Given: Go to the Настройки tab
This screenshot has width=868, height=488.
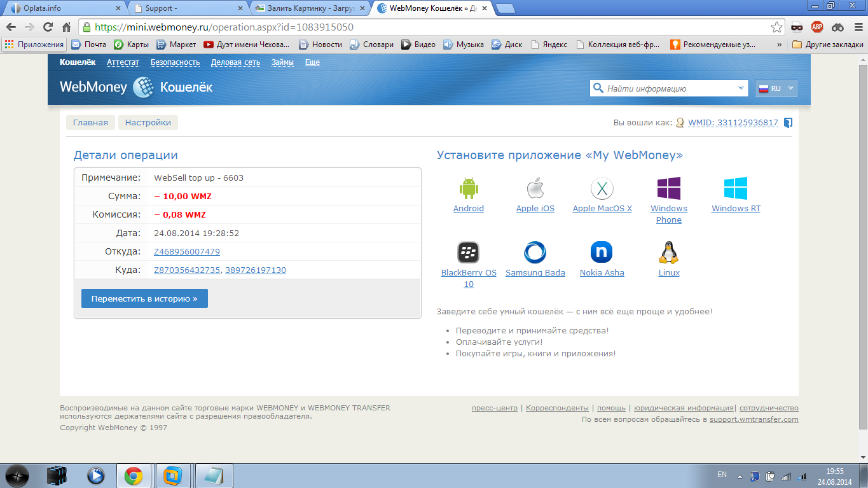Looking at the screenshot, I should pos(148,123).
